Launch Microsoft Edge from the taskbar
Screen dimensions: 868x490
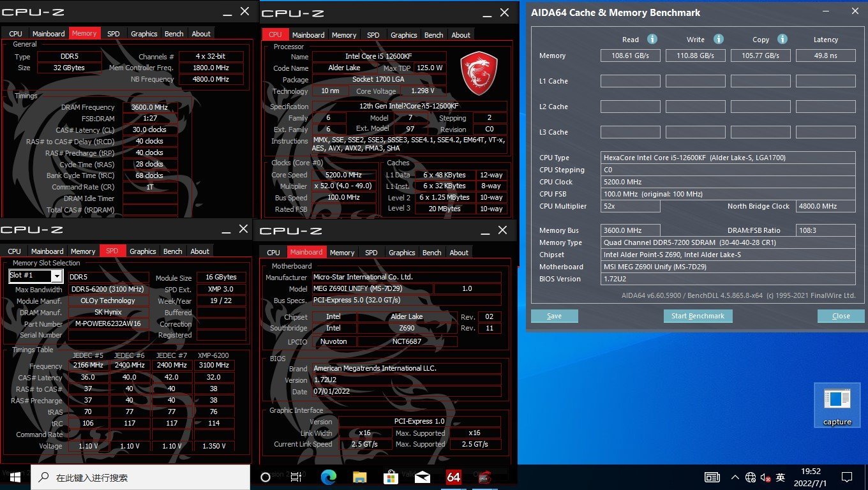[328, 477]
